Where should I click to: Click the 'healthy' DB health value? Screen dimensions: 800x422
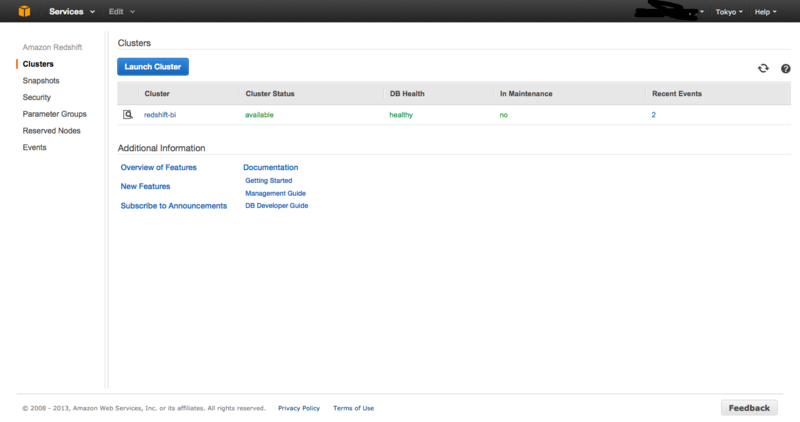point(401,115)
